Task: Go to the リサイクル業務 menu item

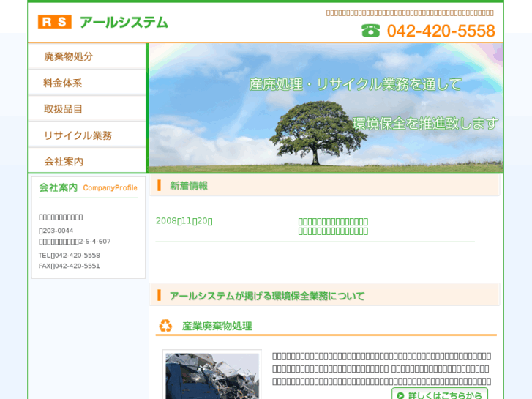Action: (x=87, y=135)
